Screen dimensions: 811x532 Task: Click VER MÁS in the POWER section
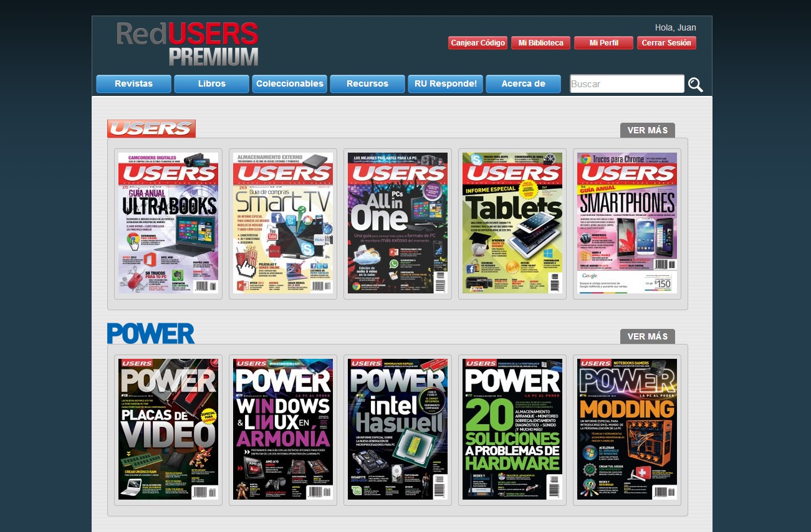pyautogui.click(x=647, y=336)
